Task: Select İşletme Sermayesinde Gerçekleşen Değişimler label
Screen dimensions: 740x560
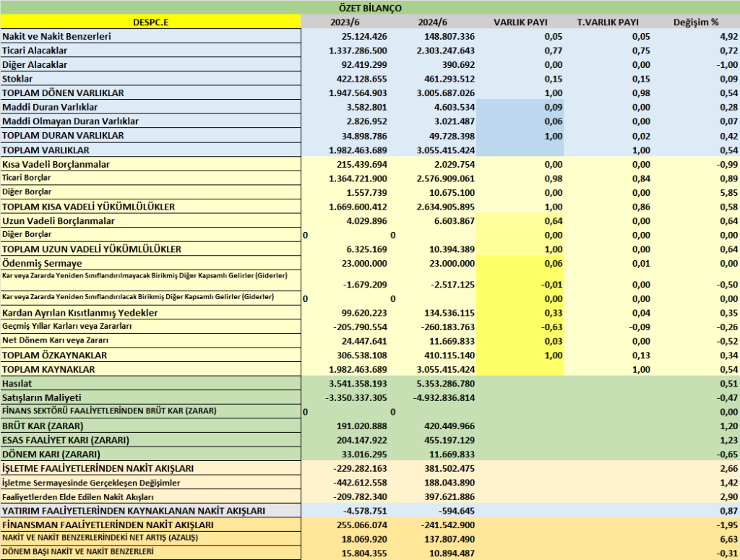Action: click(x=150, y=483)
